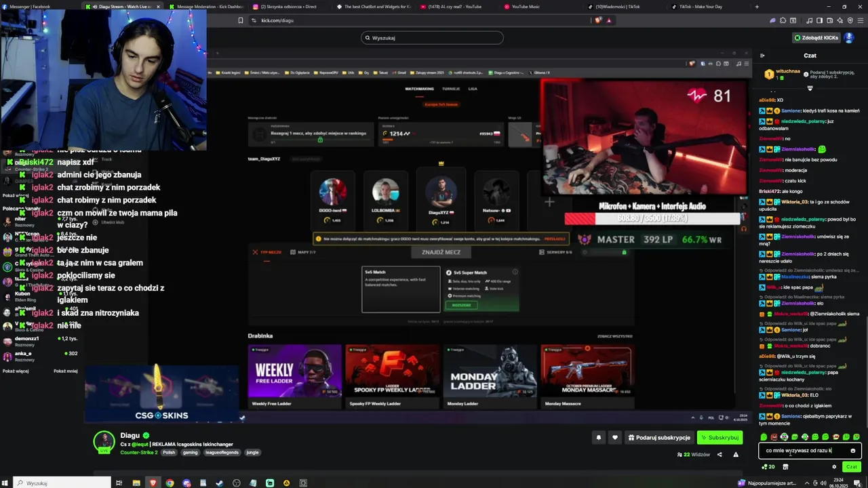Select the gaming tag
This screenshot has width=868, height=488.
click(190, 452)
